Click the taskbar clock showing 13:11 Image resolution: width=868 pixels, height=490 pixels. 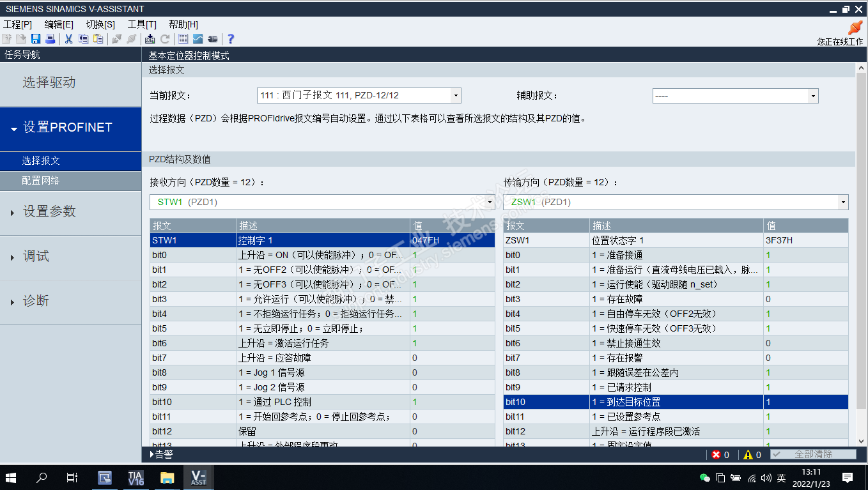click(x=810, y=477)
